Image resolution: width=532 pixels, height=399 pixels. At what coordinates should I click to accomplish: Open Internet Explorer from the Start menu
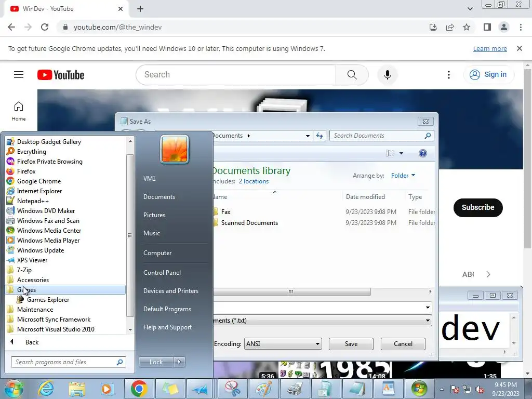pyautogui.click(x=39, y=191)
